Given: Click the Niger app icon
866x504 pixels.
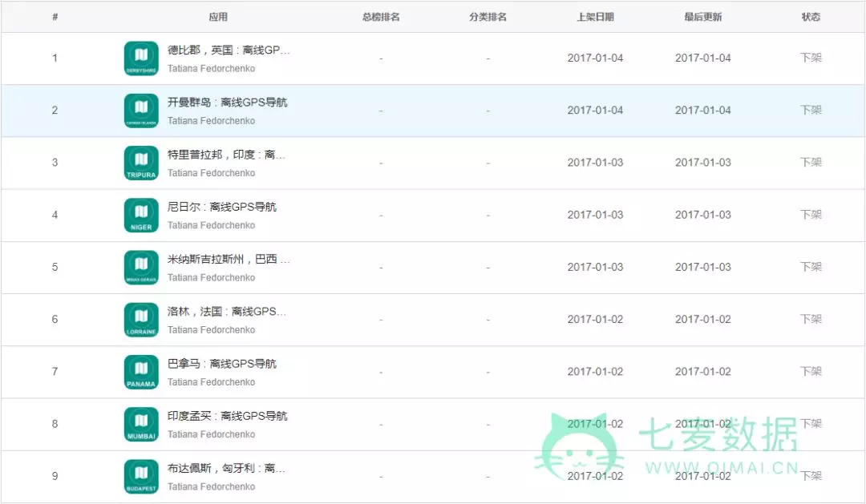Looking at the screenshot, I should pos(141,215).
